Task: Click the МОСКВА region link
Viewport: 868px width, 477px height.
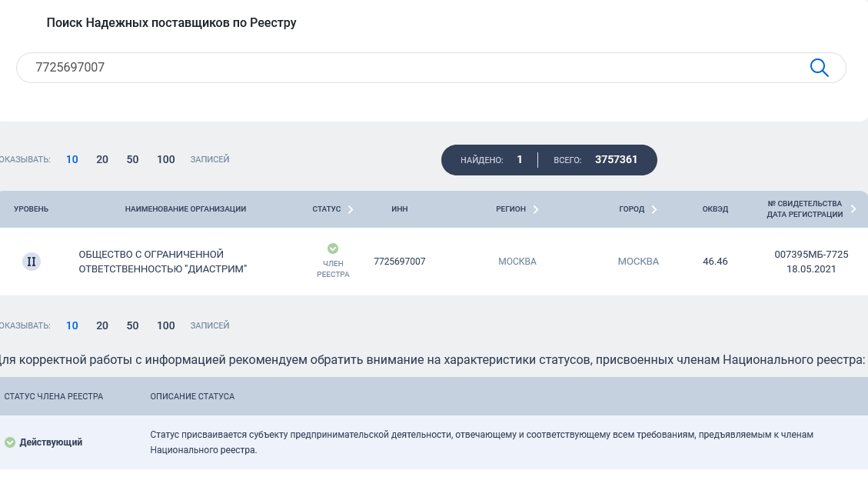Action: coord(517,262)
